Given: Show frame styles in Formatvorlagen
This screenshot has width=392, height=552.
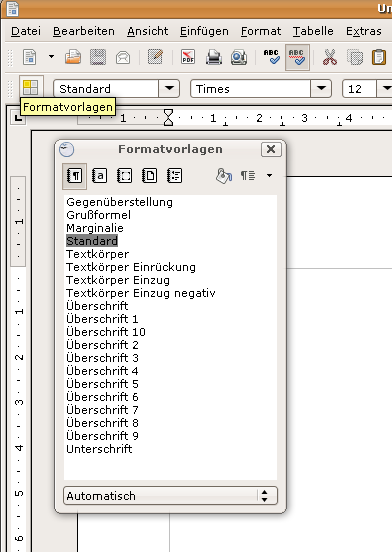Looking at the screenshot, I should tap(125, 175).
